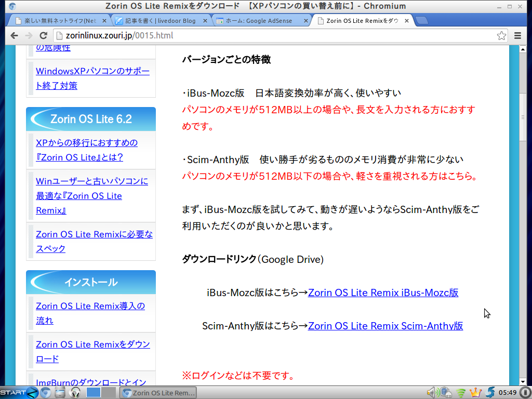Go forward with the browser forward arrow
The image size is (532, 399).
(x=29, y=35)
